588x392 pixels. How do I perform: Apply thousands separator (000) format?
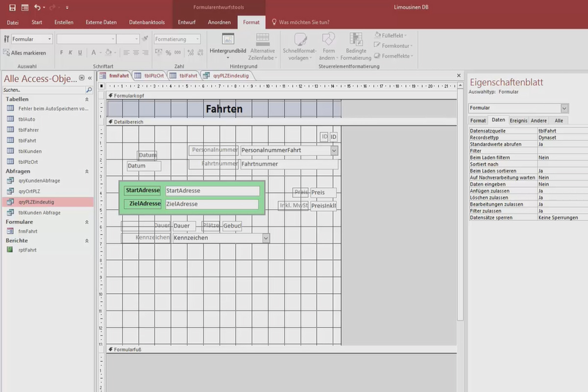(178, 52)
